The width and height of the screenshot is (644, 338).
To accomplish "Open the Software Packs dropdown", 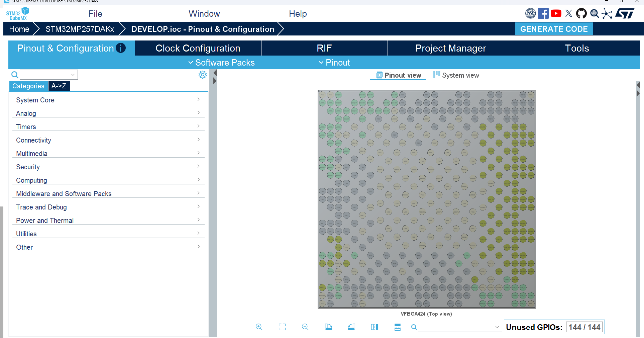I will [221, 63].
